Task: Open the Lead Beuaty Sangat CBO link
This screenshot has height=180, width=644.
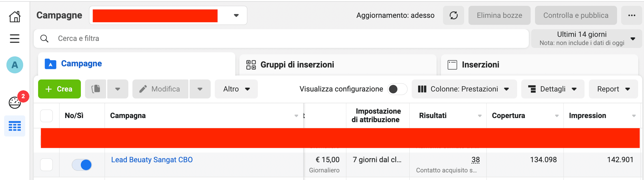Action: click(152, 160)
